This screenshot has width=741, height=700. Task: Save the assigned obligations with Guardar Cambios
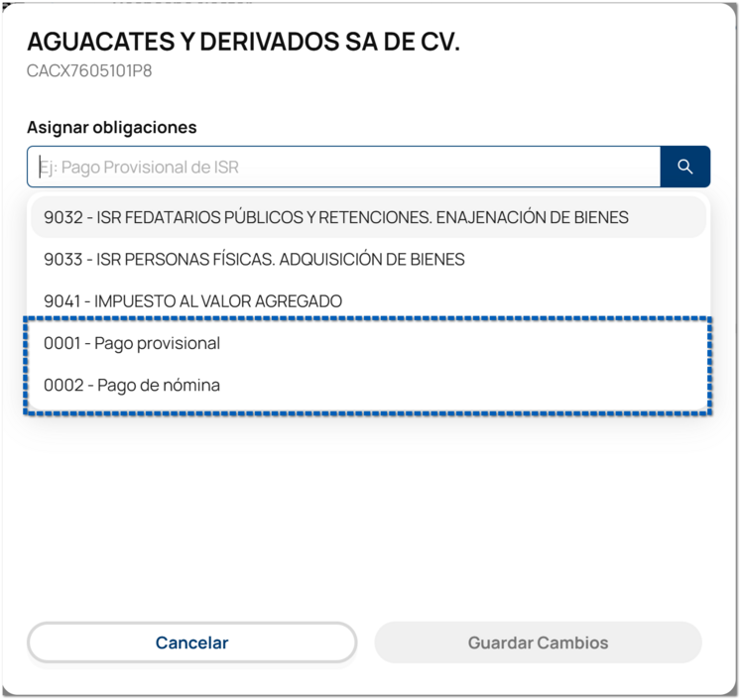pos(538,642)
